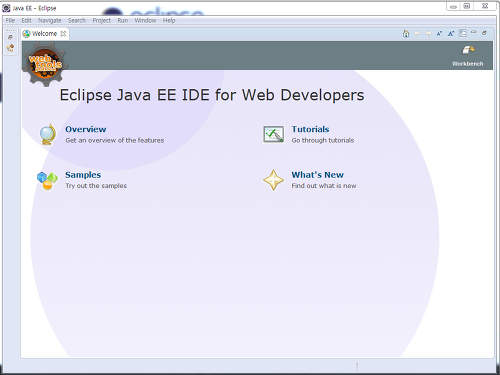This screenshot has height=375, width=500.
Task: Click the web tools gear logo
Action: pos(45,63)
